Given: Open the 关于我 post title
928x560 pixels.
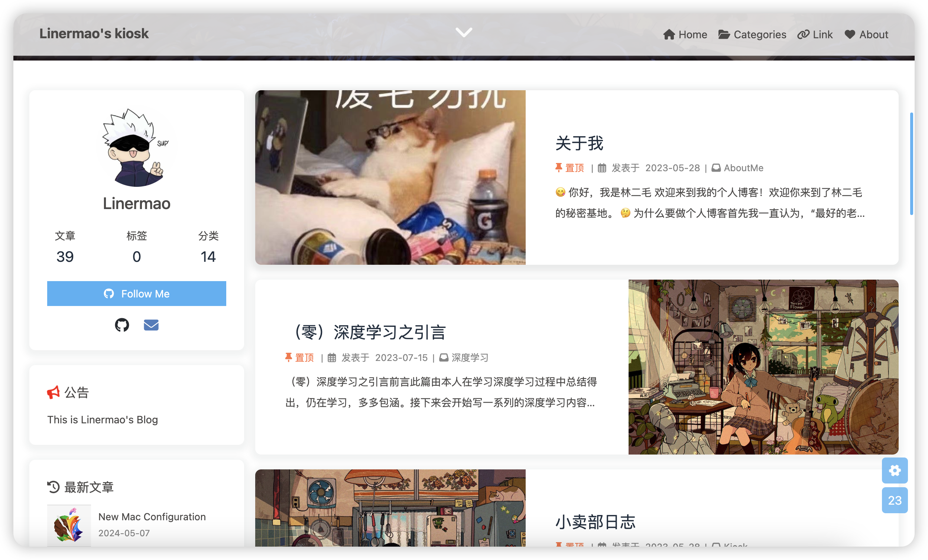Looking at the screenshot, I should 579,143.
